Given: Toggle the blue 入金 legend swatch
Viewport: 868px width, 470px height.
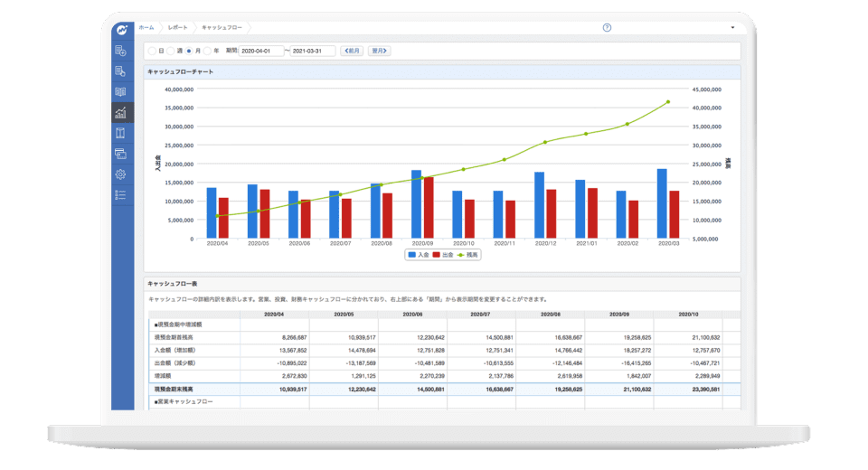Looking at the screenshot, I should tap(412, 256).
